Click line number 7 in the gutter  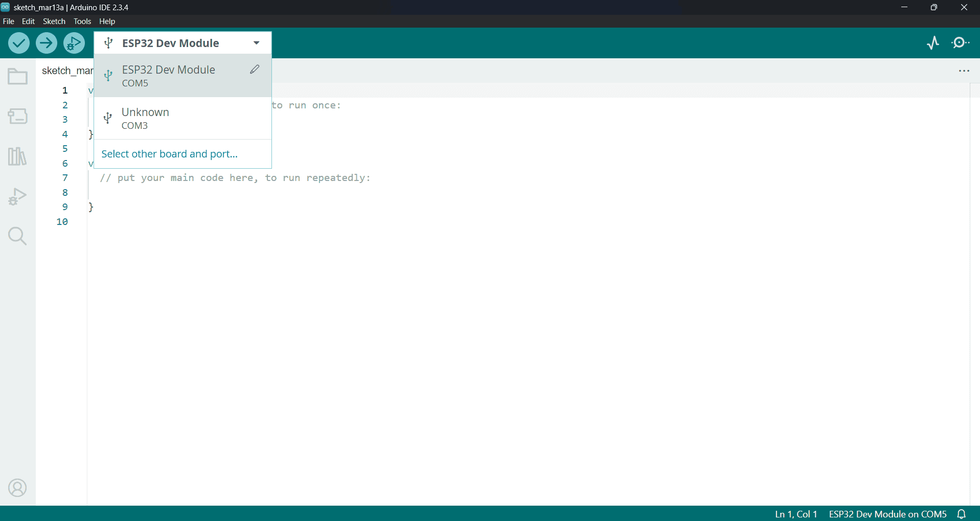(x=65, y=178)
